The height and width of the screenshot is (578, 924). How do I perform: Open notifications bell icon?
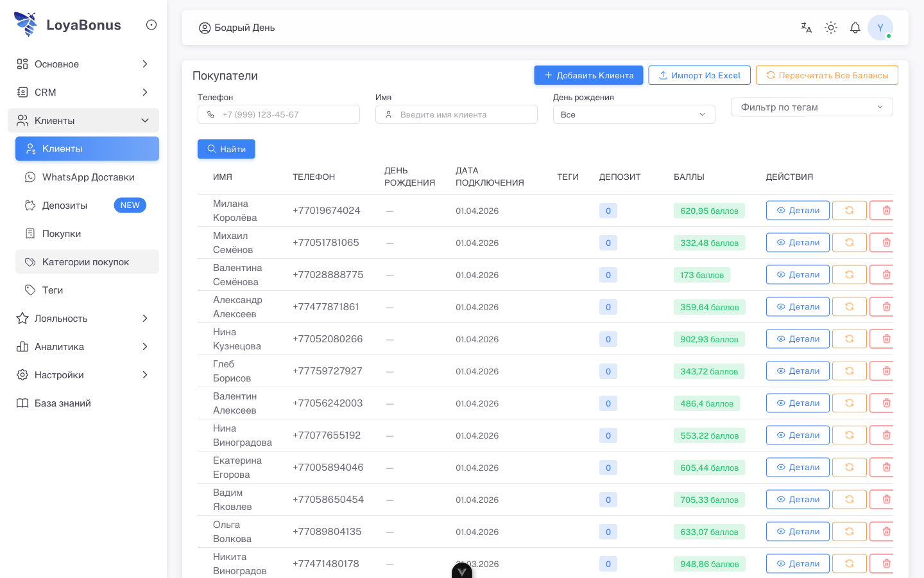click(855, 28)
